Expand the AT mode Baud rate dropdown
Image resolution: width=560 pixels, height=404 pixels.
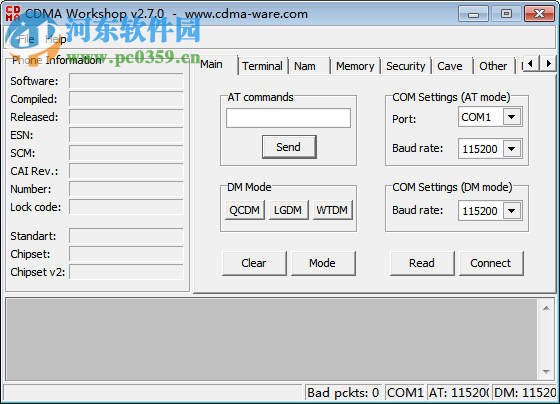(x=511, y=149)
